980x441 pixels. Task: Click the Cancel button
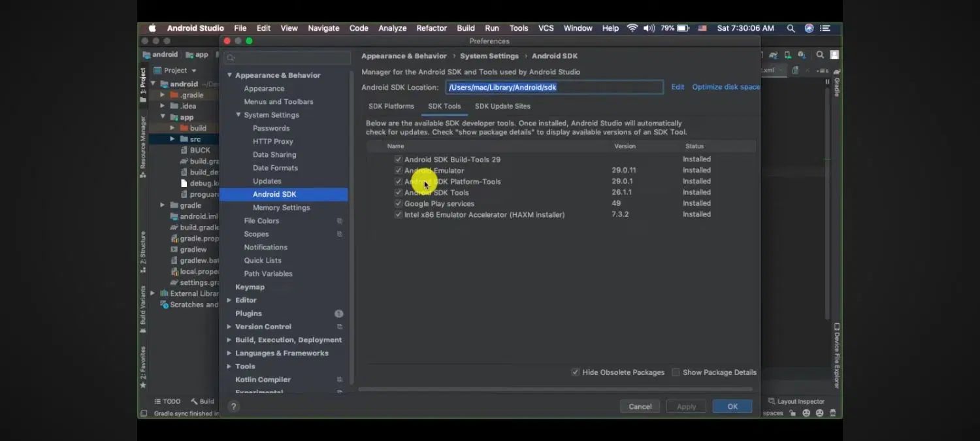coord(640,406)
